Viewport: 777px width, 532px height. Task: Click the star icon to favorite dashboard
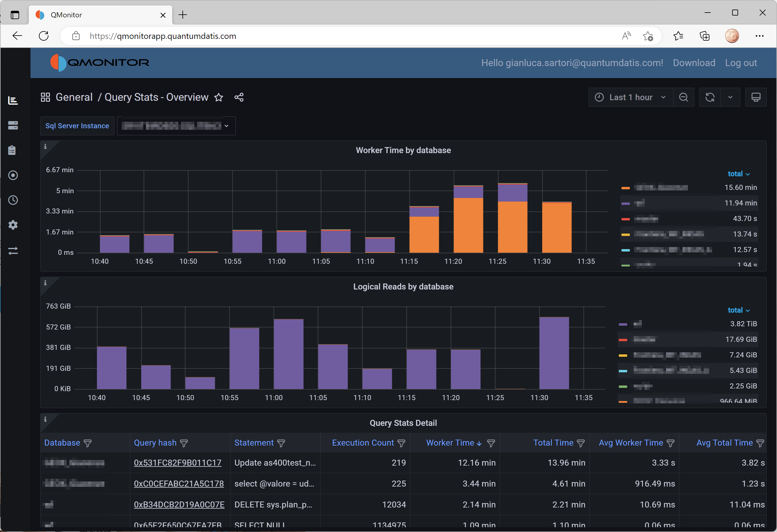(x=219, y=97)
